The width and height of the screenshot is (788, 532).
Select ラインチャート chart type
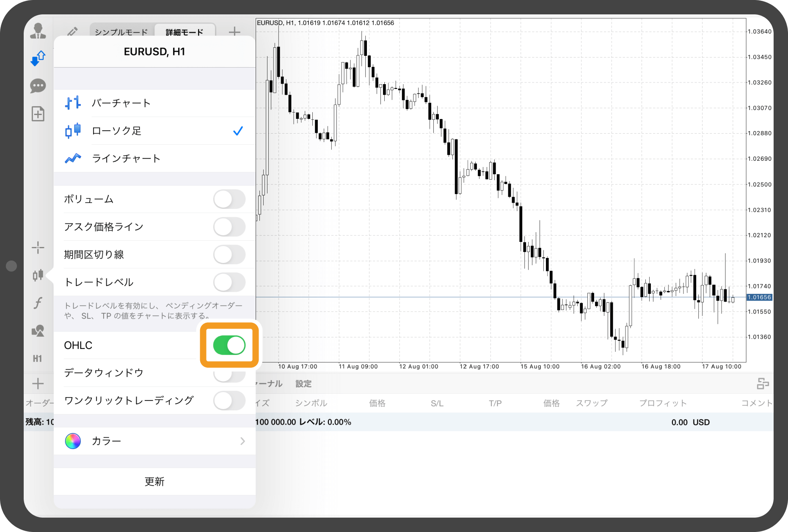click(154, 158)
